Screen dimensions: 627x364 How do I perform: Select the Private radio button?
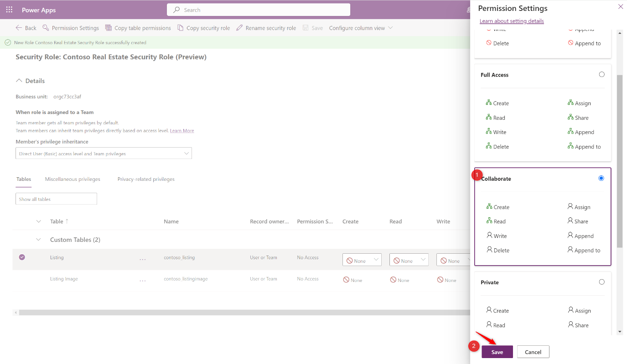click(x=601, y=282)
